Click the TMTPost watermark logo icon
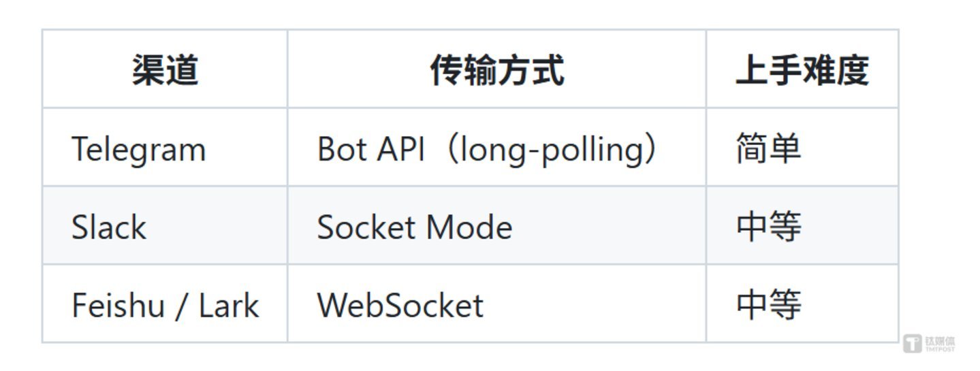Viewport: 980px width, 371px height. pyautogui.click(x=913, y=343)
